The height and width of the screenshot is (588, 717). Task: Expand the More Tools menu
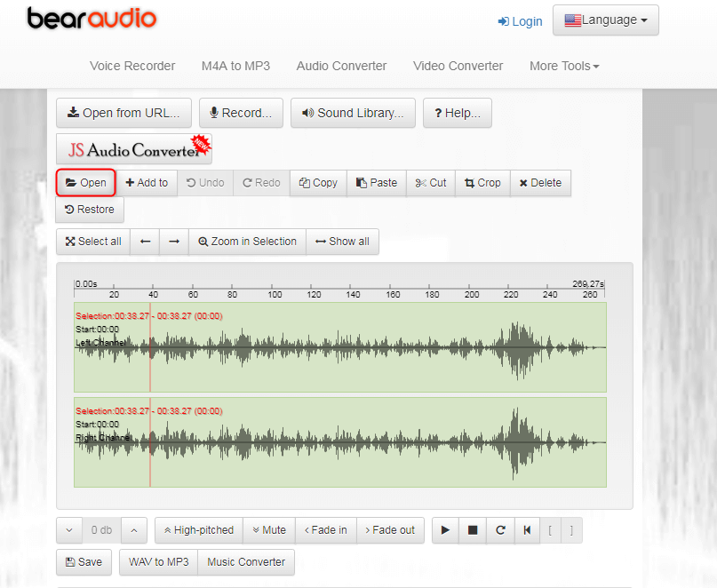click(564, 66)
